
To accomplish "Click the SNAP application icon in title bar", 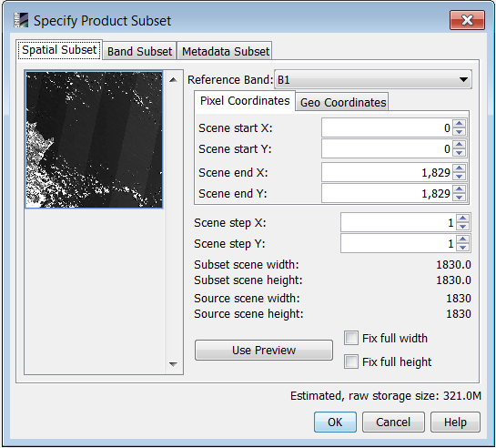I will click(x=21, y=20).
